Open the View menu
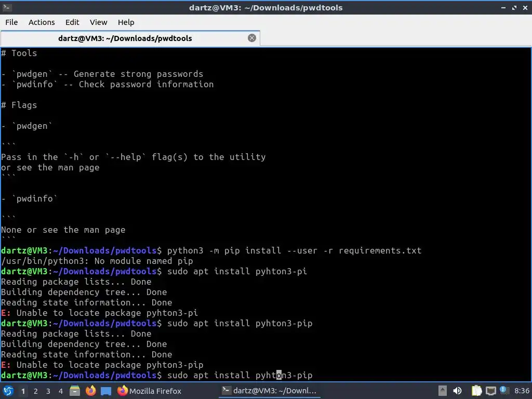Screen dimensions: 532x399 98,22
